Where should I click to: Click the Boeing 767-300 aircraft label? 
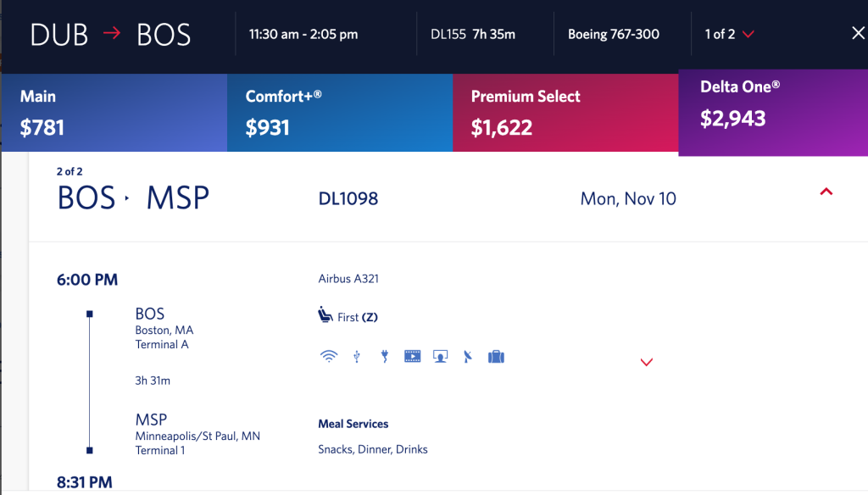614,35
